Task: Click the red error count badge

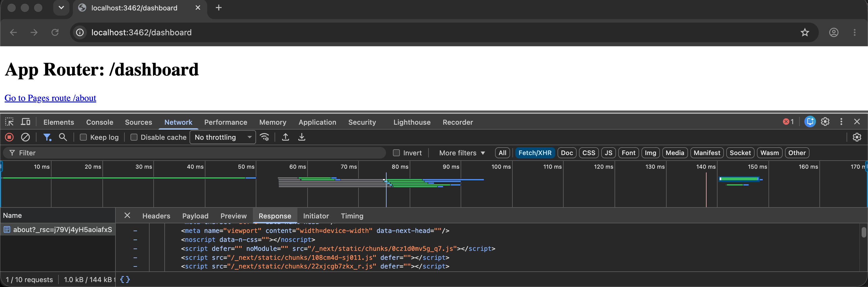Action: [788, 122]
